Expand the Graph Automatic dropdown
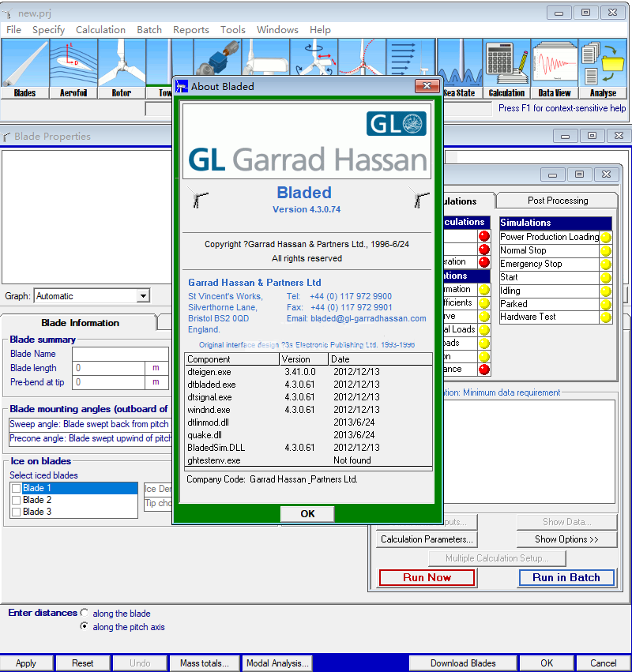This screenshot has width=632, height=672. click(143, 296)
